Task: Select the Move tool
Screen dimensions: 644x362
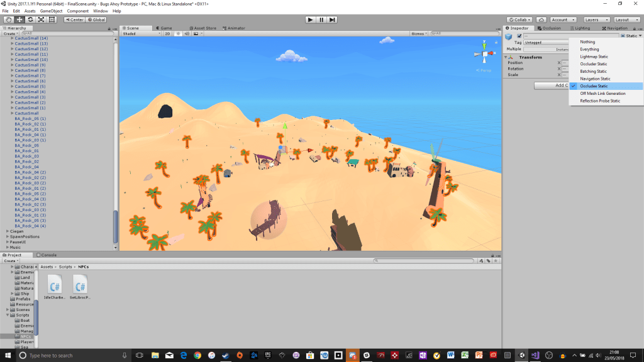Action: point(19,19)
